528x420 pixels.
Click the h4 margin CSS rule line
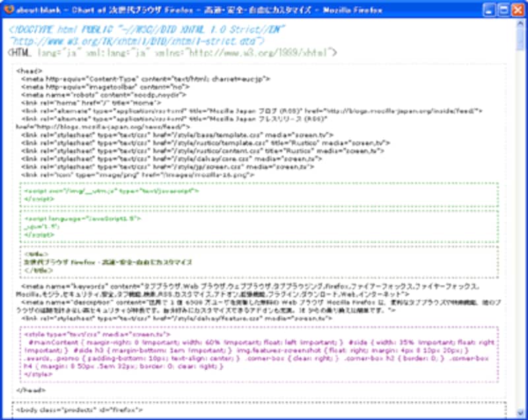point(123,367)
